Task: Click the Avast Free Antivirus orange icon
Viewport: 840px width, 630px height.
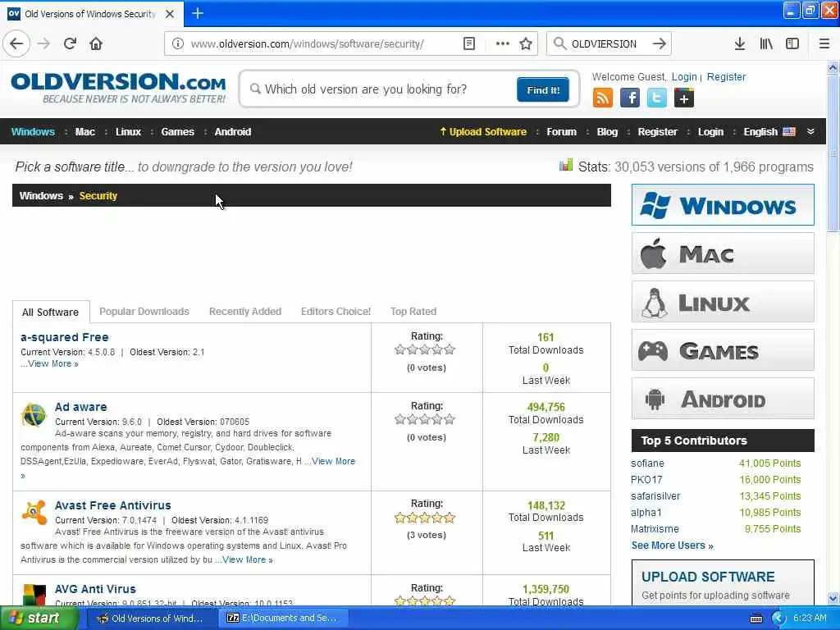Action: click(x=34, y=512)
